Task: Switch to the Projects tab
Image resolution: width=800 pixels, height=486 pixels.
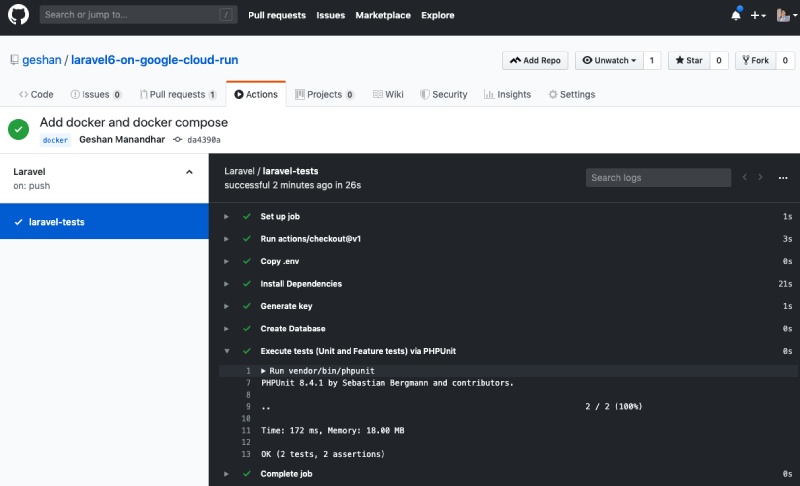Action: [x=324, y=94]
